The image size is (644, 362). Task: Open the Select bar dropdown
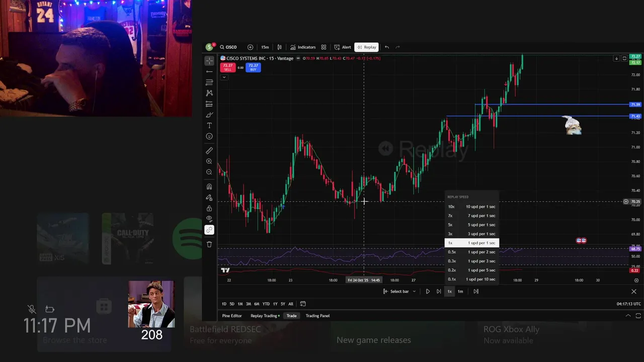[x=399, y=291]
